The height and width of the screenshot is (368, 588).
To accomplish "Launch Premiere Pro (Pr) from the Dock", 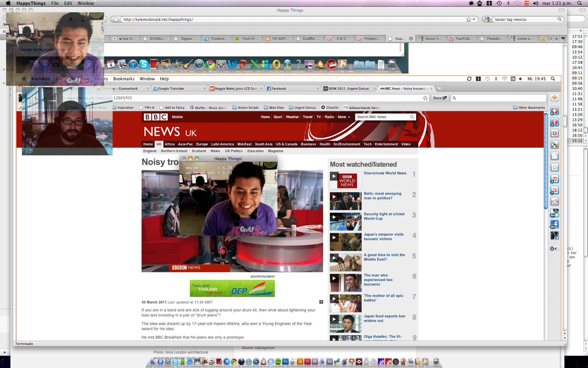I will coord(315,362).
